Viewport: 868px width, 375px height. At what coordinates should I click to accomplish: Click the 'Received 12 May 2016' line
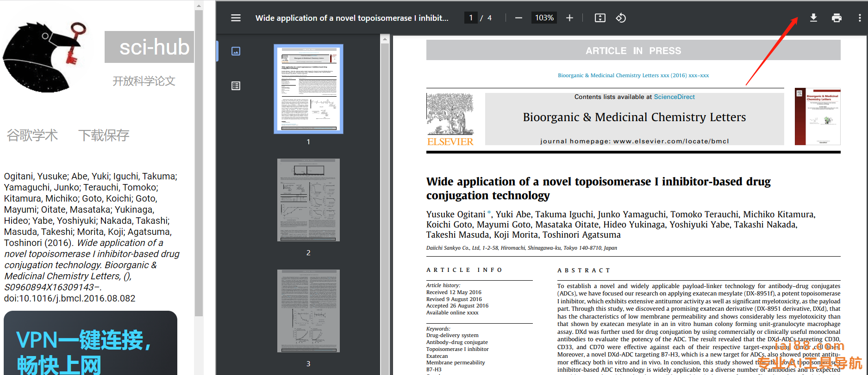click(x=454, y=292)
